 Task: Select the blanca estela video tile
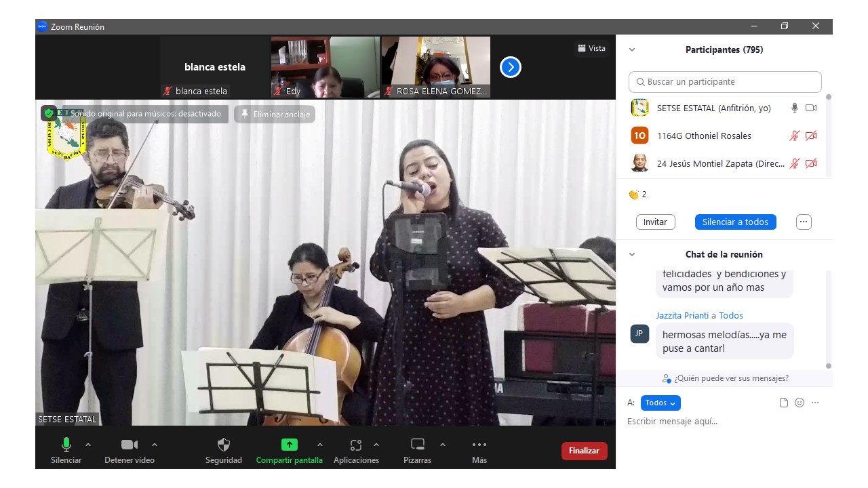tap(215, 67)
